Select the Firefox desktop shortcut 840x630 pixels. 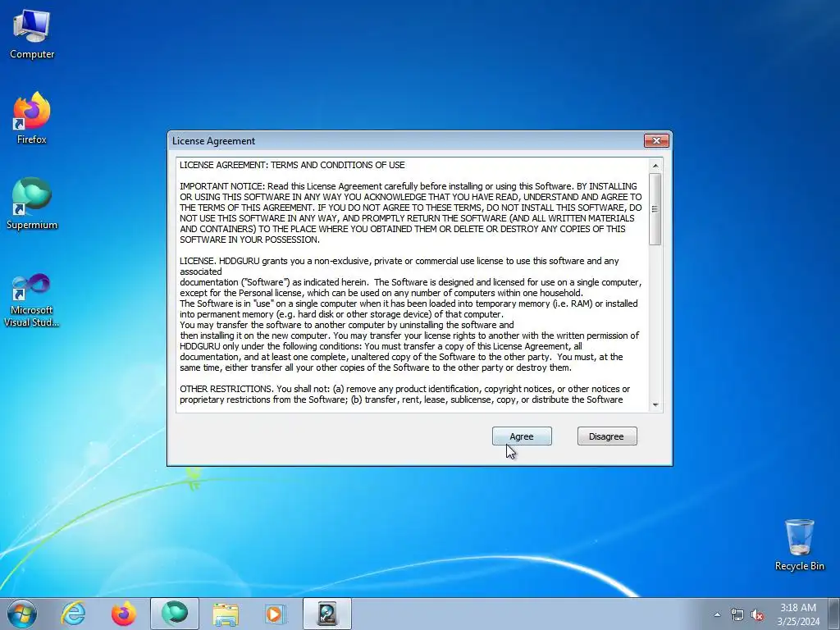(x=32, y=118)
